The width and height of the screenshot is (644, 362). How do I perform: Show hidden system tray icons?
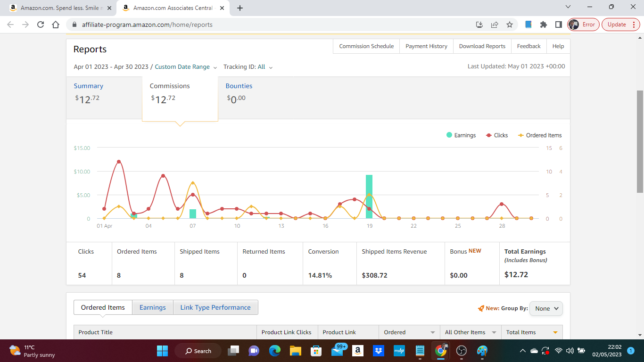coord(522,351)
